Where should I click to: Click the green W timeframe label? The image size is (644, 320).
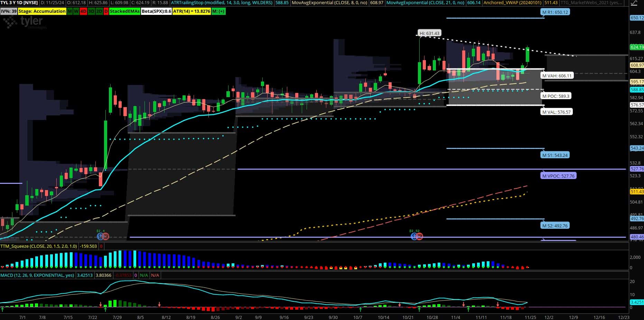point(76,11)
